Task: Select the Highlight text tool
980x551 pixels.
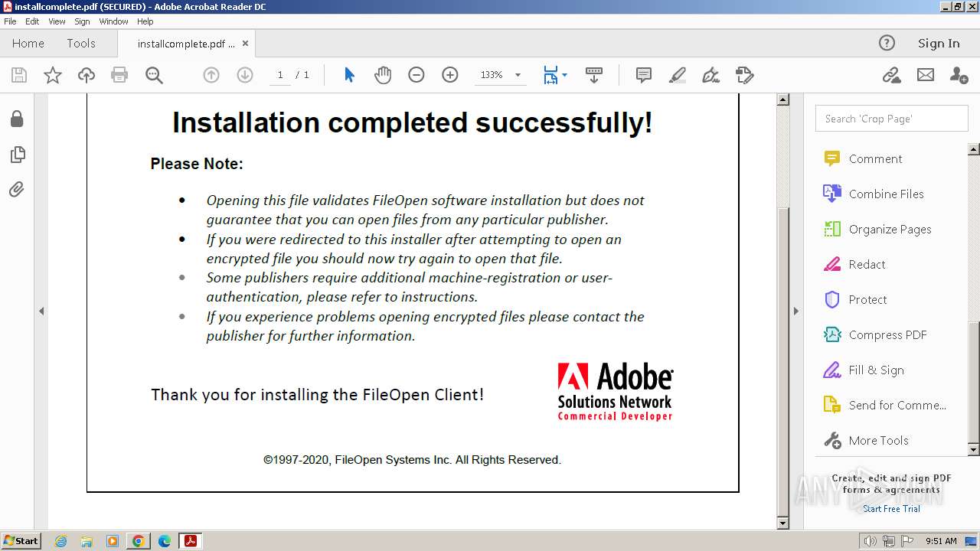Action: coord(678,75)
